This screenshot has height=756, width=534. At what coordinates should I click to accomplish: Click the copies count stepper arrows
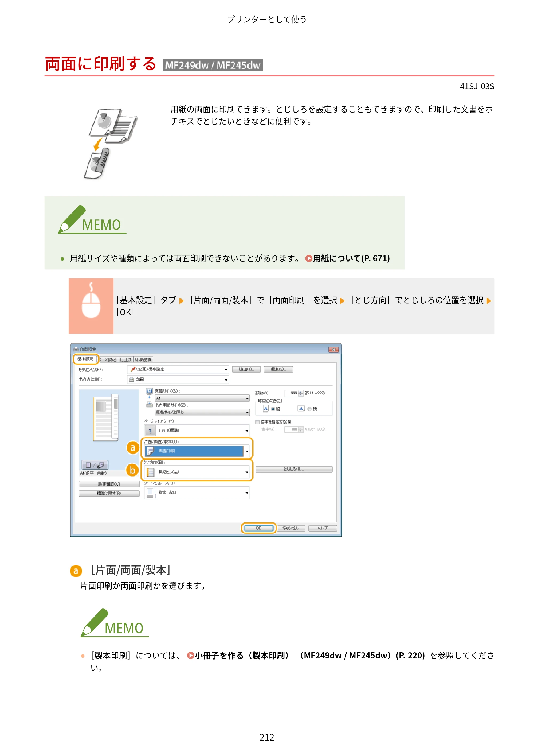pyautogui.click(x=300, y=393)
